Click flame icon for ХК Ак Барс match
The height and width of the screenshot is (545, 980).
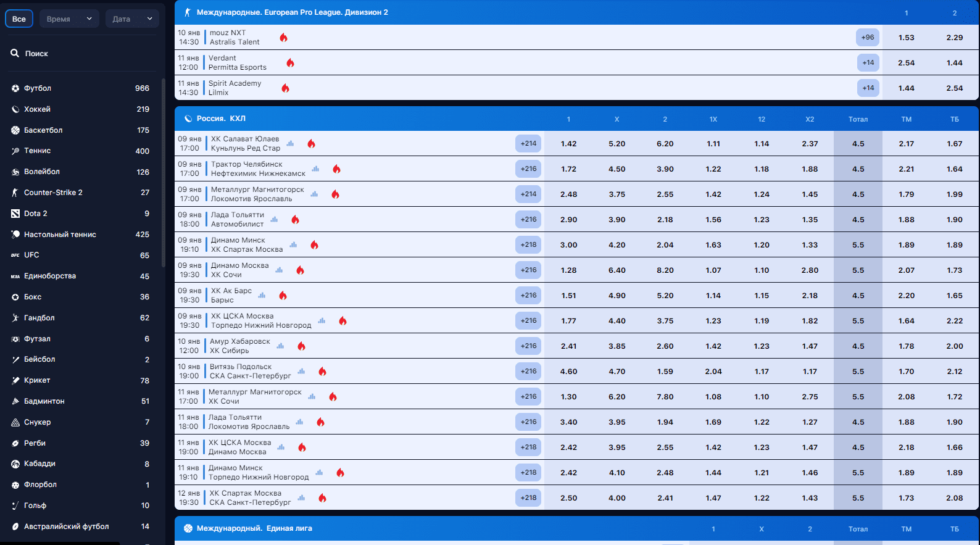pos(283,295)
